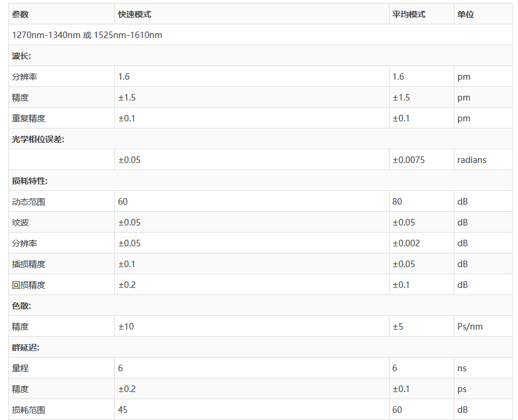Click the 动态范围 row label
The image size is (518, 420).
29,202
